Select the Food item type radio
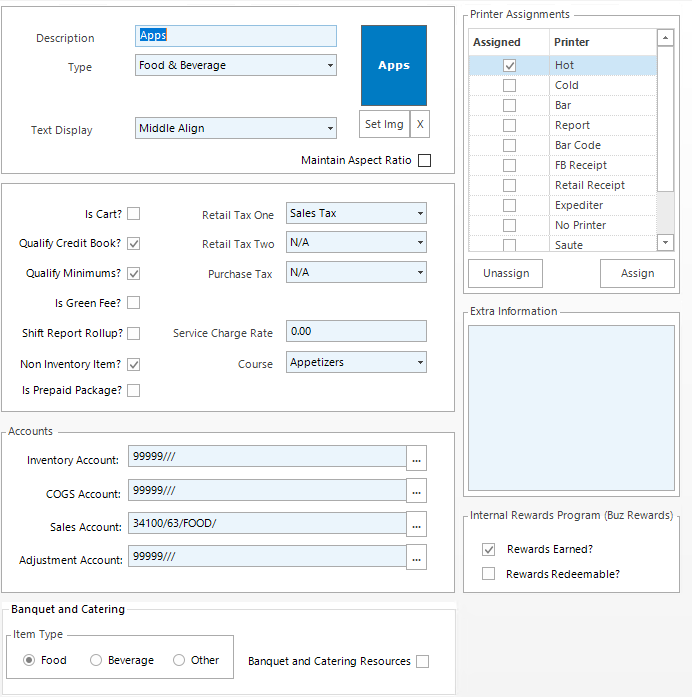The image size is (692, 697). pyautogui.click(x=29, y=660)
